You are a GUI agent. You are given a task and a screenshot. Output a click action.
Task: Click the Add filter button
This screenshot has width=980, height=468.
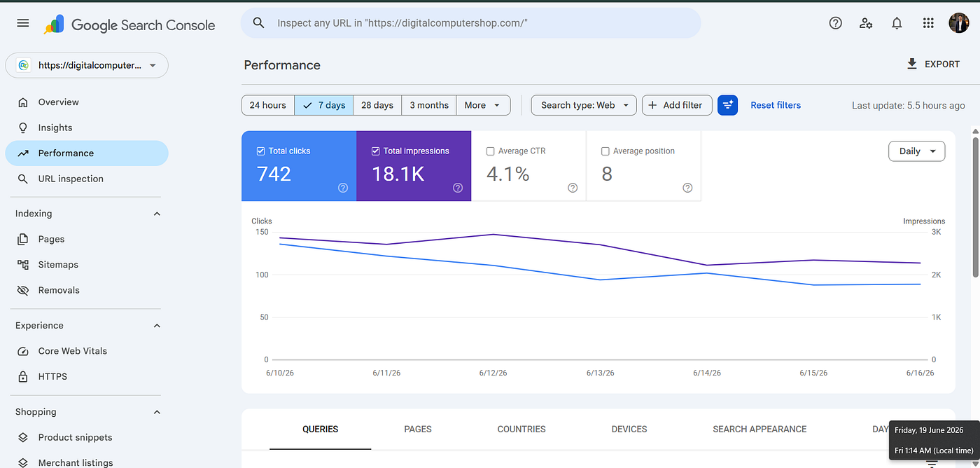pyautogui.click(x=677, y=105)
